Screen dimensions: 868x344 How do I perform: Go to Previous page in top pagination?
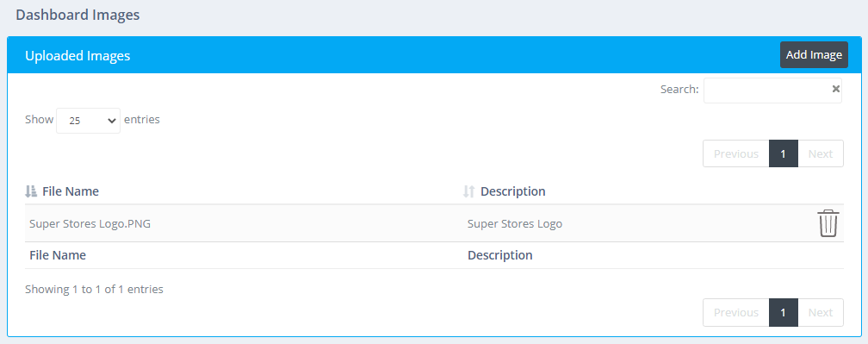735,153
